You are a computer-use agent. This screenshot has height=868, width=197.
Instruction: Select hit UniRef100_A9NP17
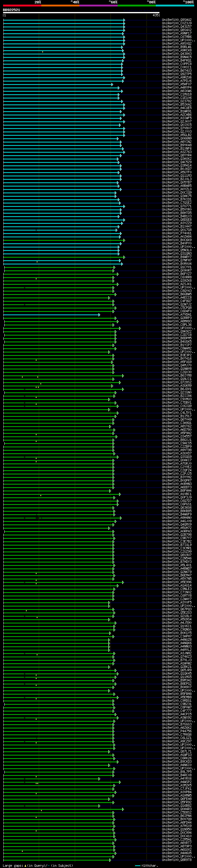(x=177, y=33)
